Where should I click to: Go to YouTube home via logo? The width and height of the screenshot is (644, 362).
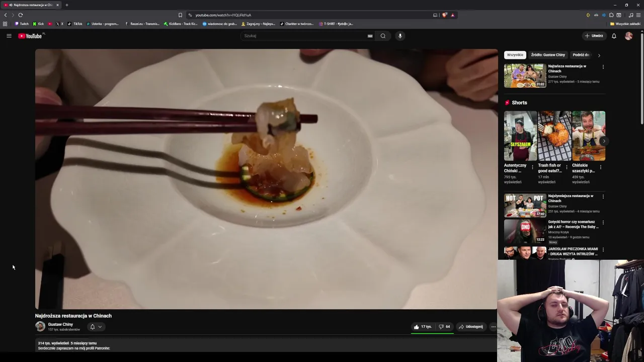(31, 36)
